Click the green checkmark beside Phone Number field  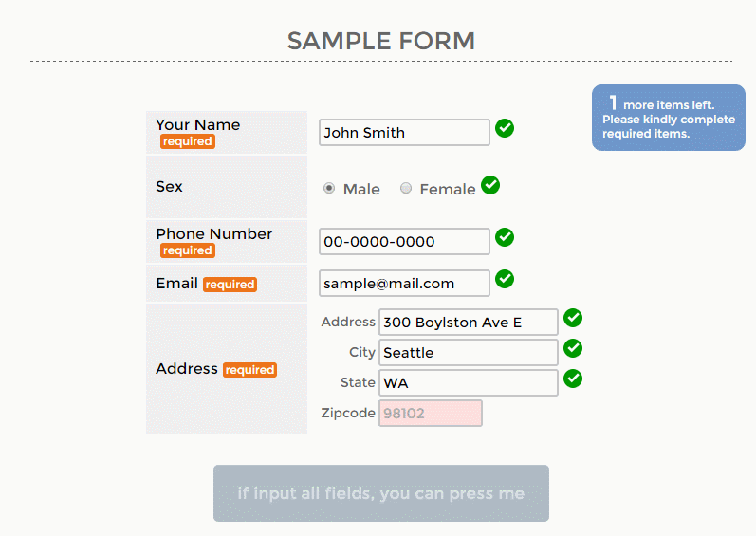[505, 237]
